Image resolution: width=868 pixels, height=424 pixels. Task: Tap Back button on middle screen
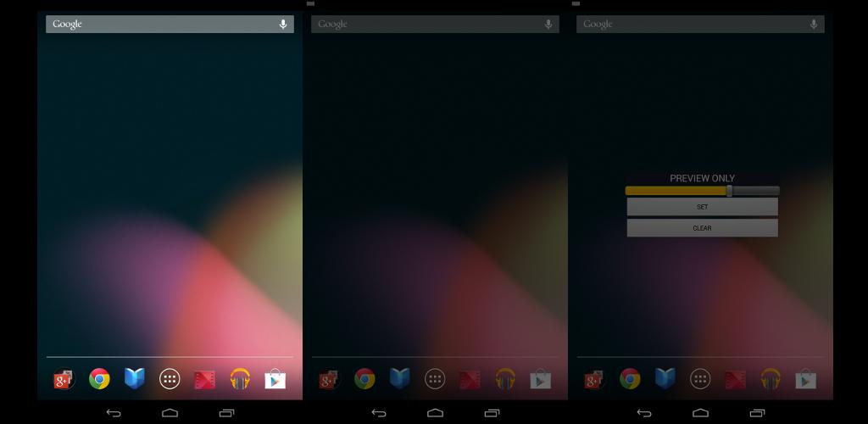(379, 413)
